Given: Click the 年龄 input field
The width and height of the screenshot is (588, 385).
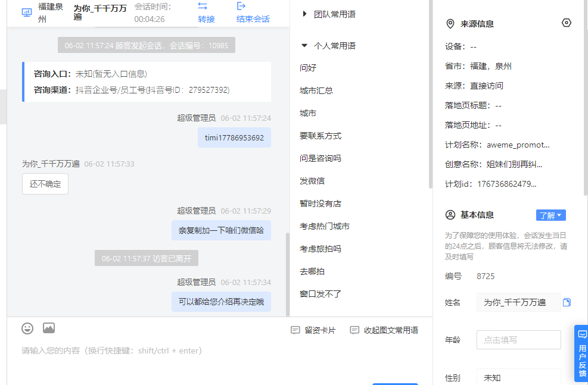Looking at the screenshot, I should (x=519, y=340).
